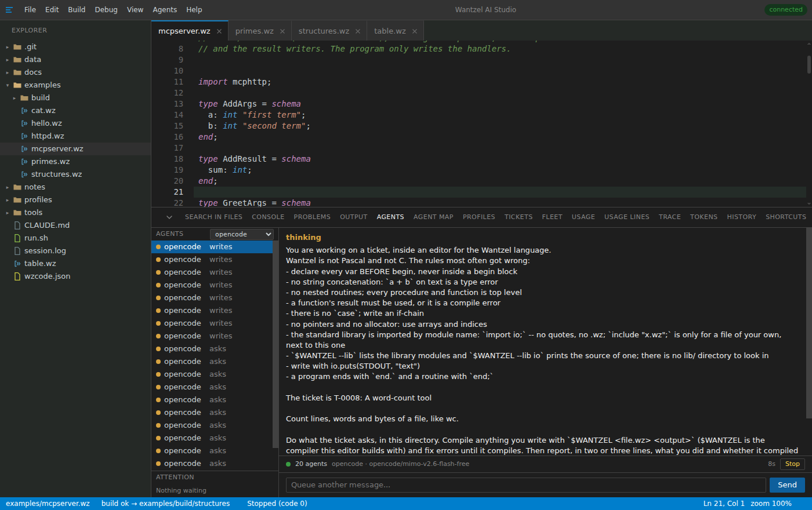This screenshot has height=510, width=812.
Task: Click the run.sh script icon
Action: tap(17, 238)
